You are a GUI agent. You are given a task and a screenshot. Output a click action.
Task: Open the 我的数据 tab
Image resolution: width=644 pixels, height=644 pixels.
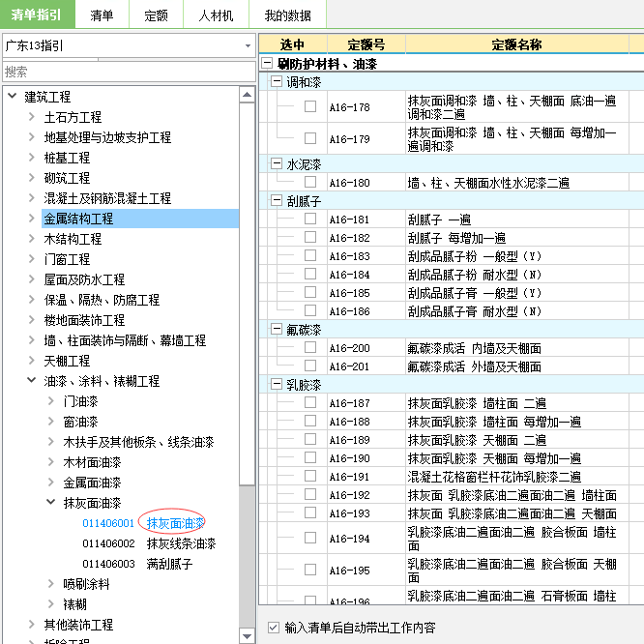[287, 15]
